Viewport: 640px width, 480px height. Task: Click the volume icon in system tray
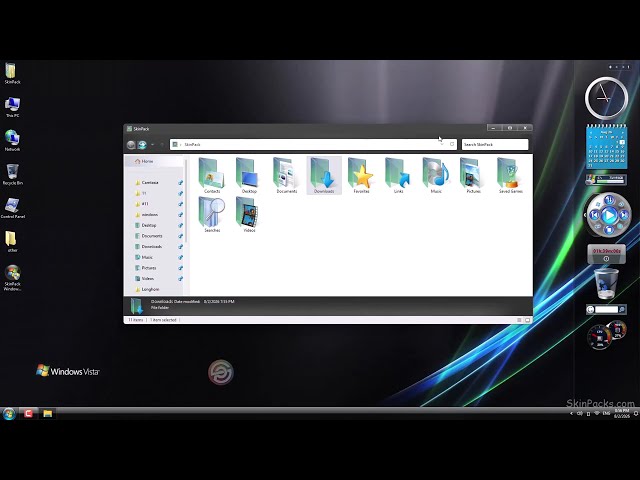point(580,413)
